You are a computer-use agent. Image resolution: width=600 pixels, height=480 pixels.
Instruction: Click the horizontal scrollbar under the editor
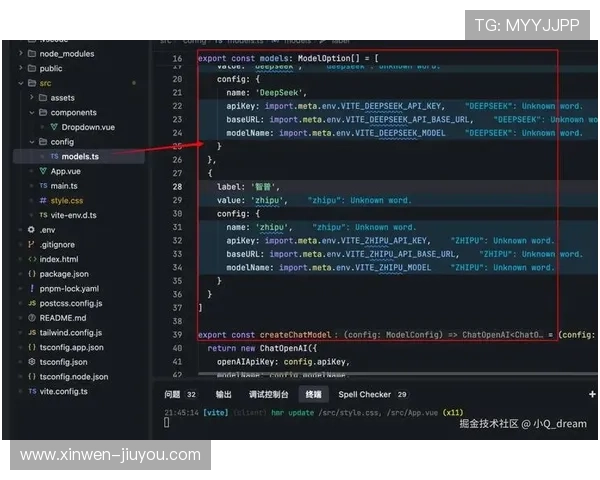[x=398, y=374]
